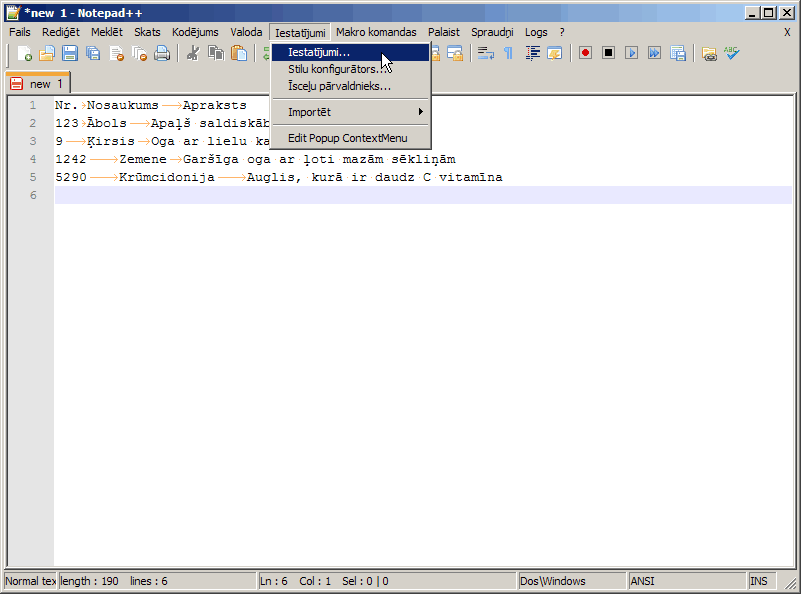Click the Save All icon

tap(93, 53)
